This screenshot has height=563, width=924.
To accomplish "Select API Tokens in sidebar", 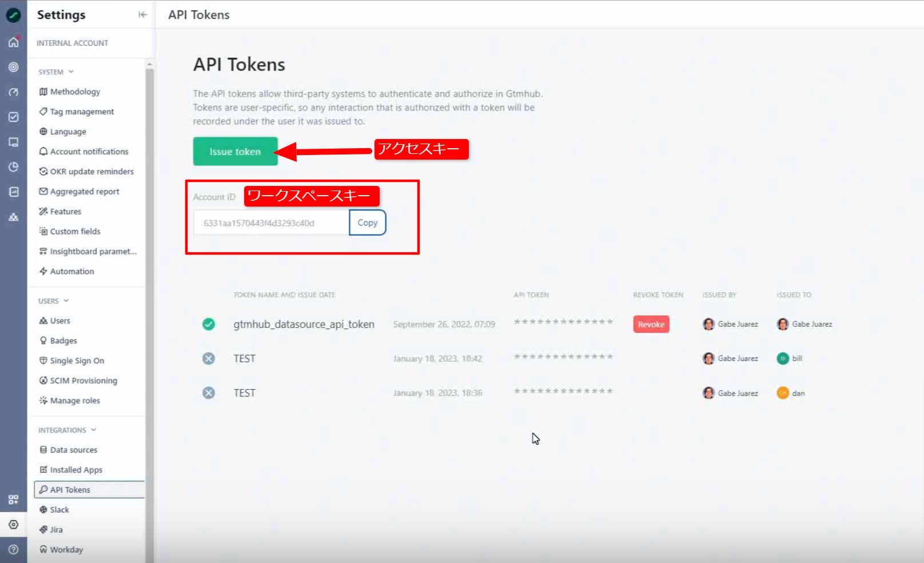I will tap(89, 490).
